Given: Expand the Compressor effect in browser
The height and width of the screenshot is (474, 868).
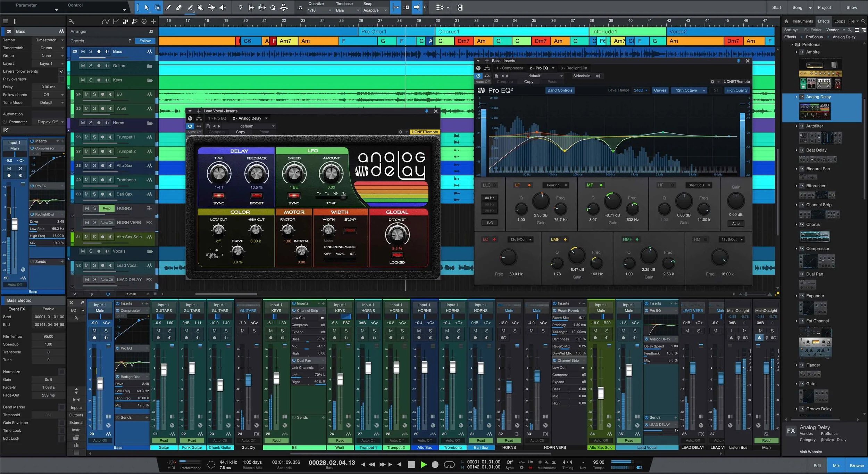Looking at the screenshot, I should coord(796,248).
